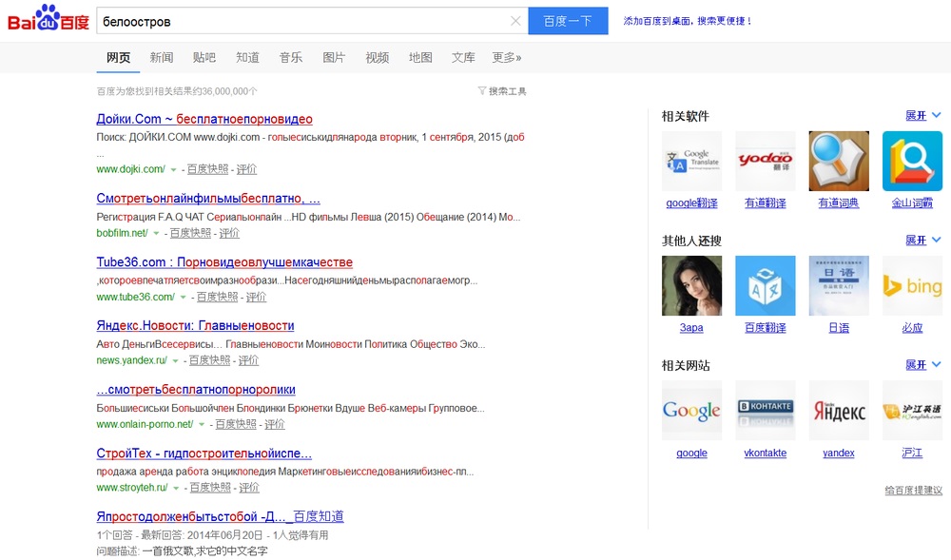Select the Youdao dictionary icon
Viewport: 951px width, 560px height.
pyautogui.click(x=838, y=161)
